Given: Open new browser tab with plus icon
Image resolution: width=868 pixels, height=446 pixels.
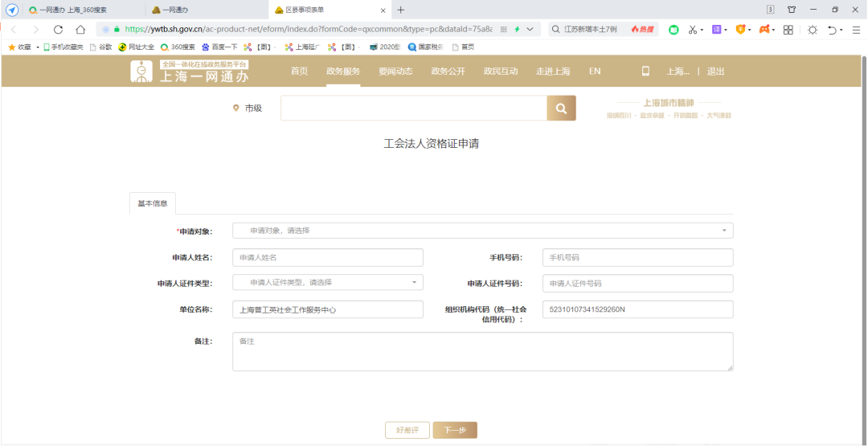Looking at the screenshot, I should click(401, 10).
